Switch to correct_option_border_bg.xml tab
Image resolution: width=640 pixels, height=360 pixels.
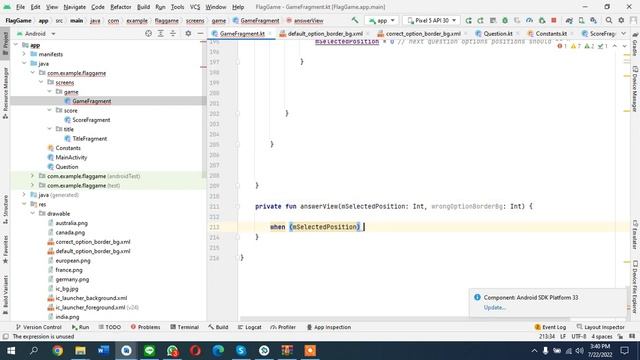pyautogui.click(x=423, y=33)
